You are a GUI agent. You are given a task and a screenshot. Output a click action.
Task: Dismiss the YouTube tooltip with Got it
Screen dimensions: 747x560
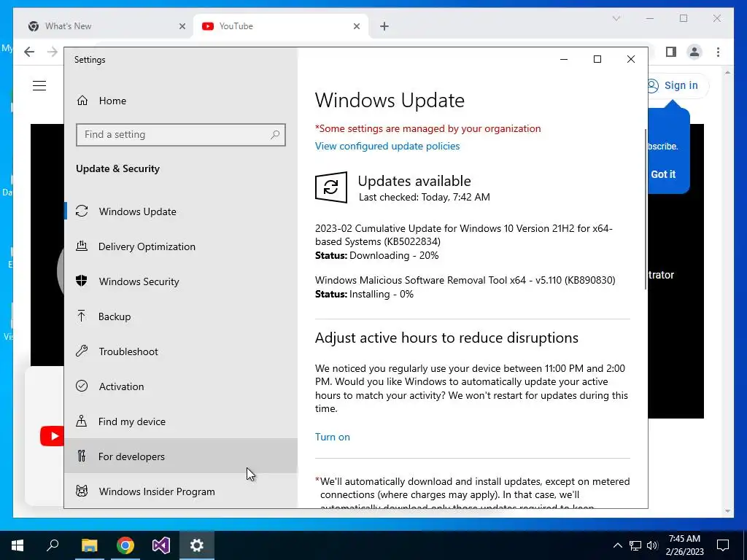(x=663, y=174)
